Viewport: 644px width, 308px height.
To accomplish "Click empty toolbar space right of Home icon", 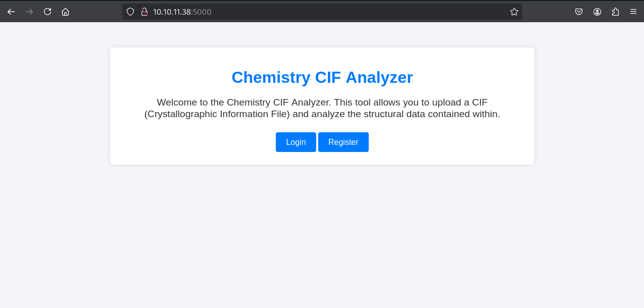I will pos(96,12).
